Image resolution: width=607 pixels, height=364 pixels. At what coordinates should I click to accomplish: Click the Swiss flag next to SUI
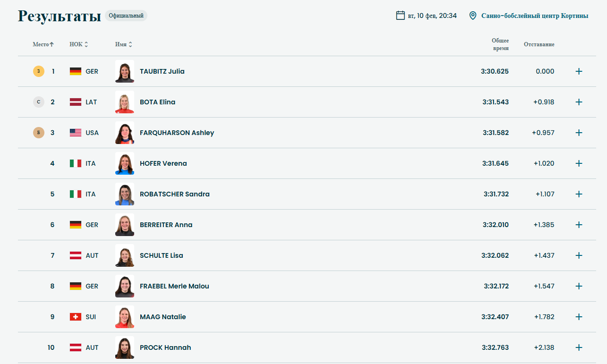[x=75, y=317]
